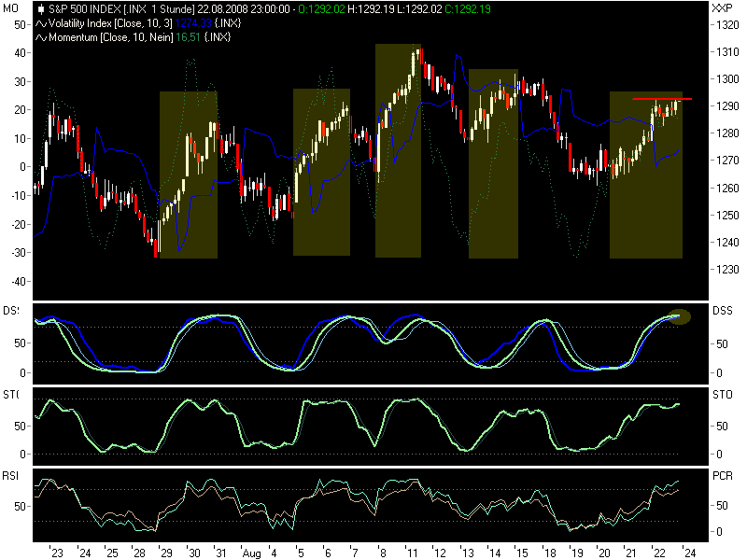Click the red resistance line on the chart

pyautogui.click(x=663, y=97)
